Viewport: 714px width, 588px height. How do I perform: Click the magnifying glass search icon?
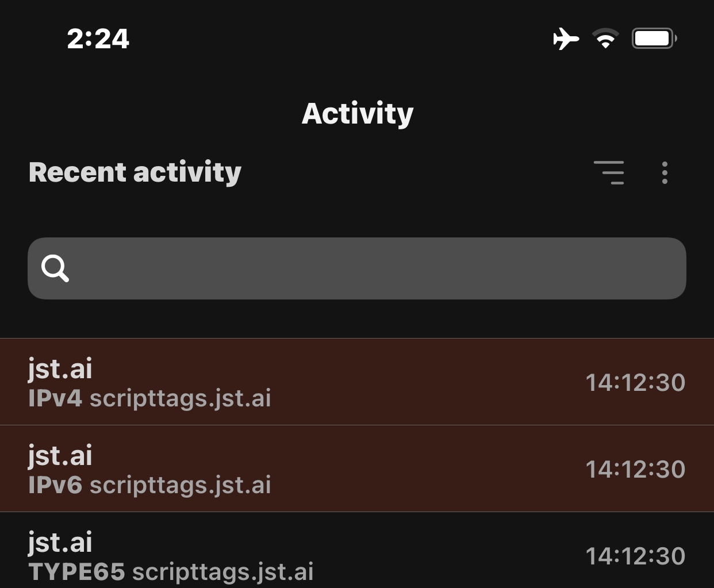point(56,268)
